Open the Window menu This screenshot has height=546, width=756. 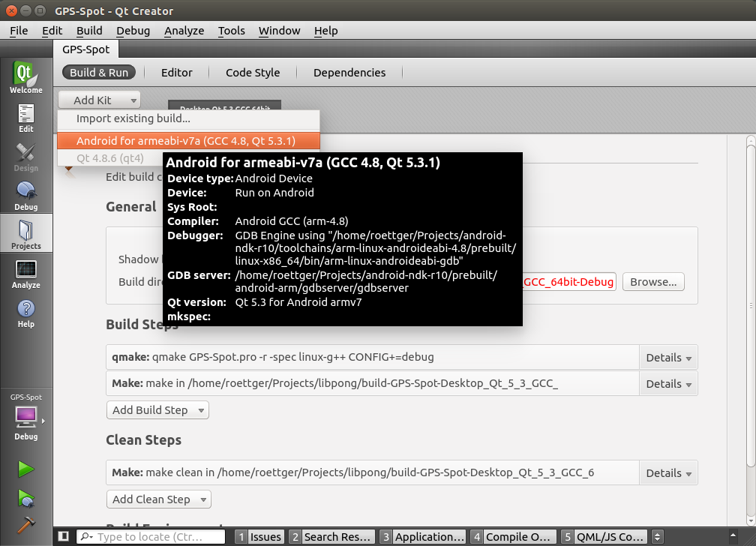point(279,31)
